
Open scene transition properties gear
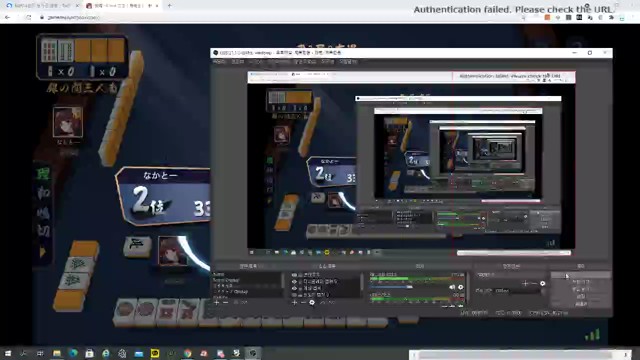tap(542, 283)
